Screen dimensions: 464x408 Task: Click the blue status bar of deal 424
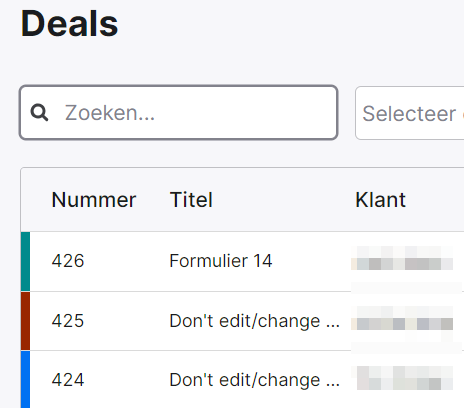[x=25, y=379]
